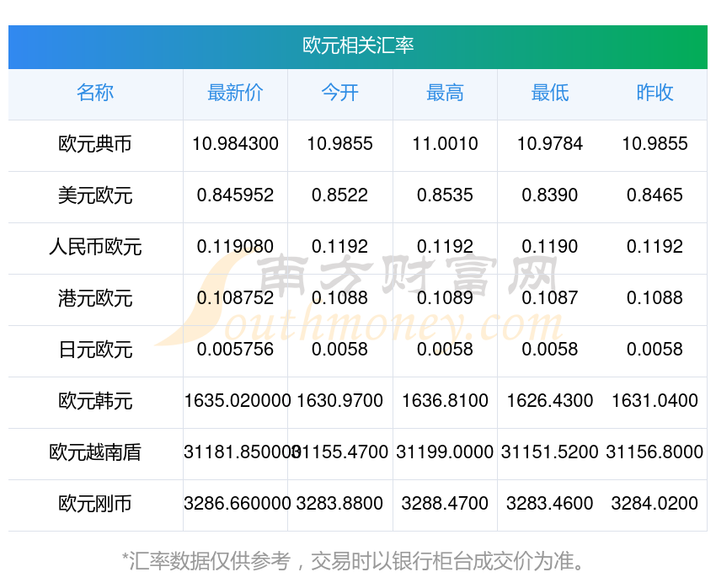The image size is (716, 588).
Task: Select the 最低 column header
Action: 550,93
